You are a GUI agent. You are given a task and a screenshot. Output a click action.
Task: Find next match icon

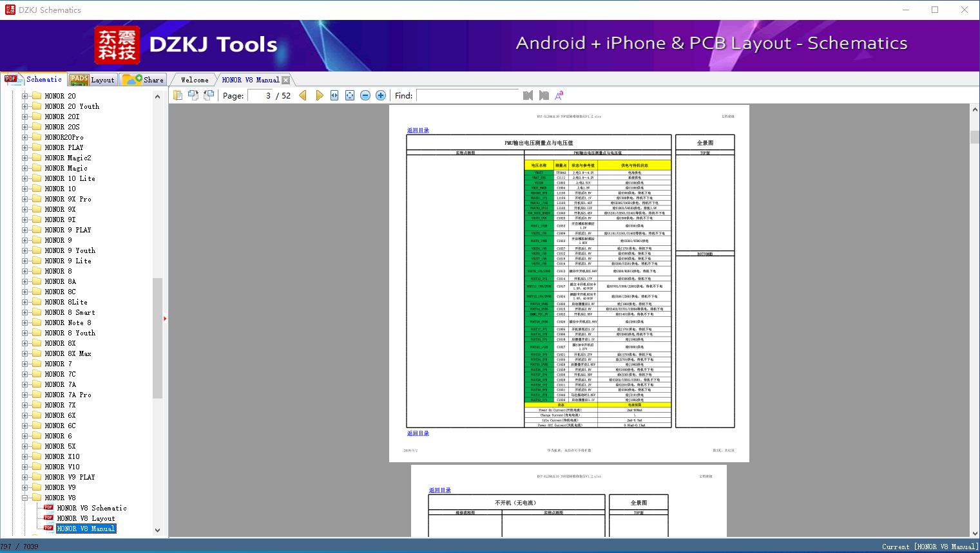pos(544,95)
